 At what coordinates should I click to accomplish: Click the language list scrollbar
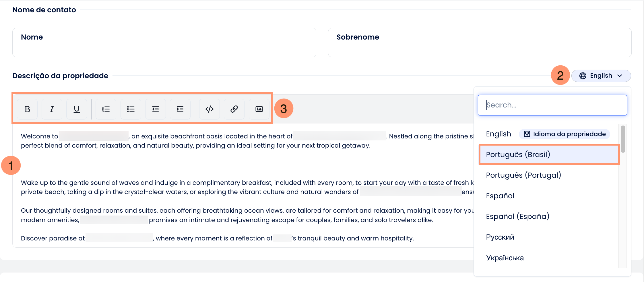click(x=623, y=139)
